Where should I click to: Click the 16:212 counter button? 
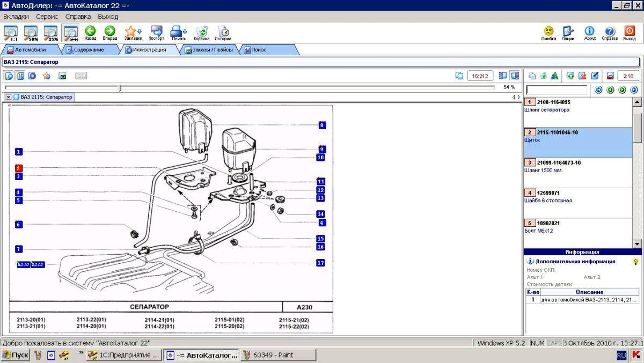480,76
